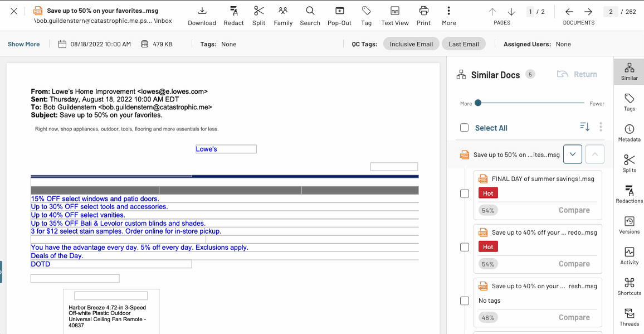This screenshot has width=644, height=334.
Task: Navigate to previous document
Action: coord(569,12)
